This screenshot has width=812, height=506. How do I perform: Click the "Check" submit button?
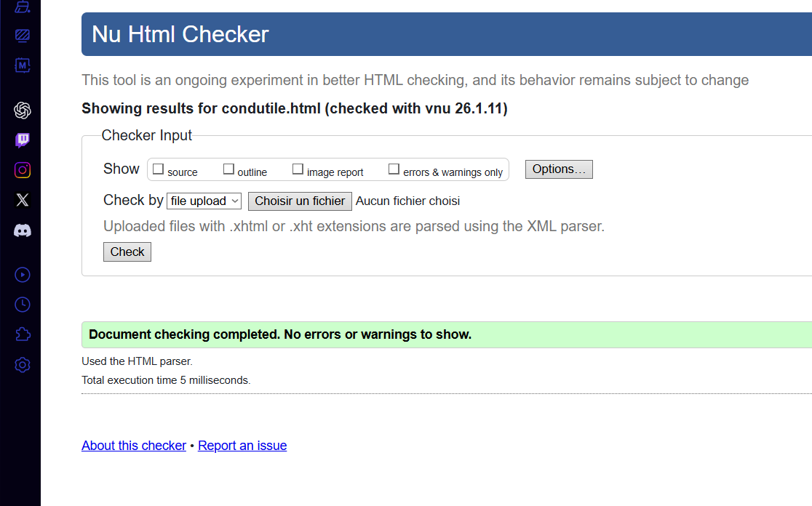point(127,252)
